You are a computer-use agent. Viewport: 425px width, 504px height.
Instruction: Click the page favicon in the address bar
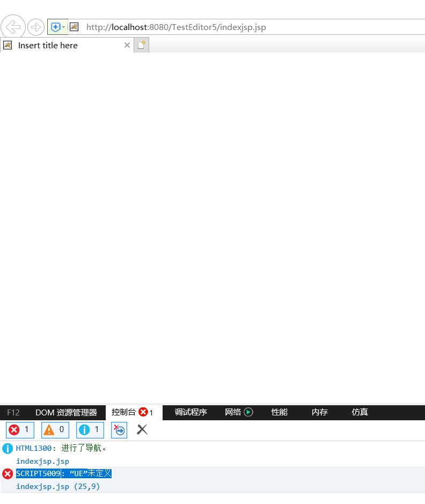pos(74,27)
